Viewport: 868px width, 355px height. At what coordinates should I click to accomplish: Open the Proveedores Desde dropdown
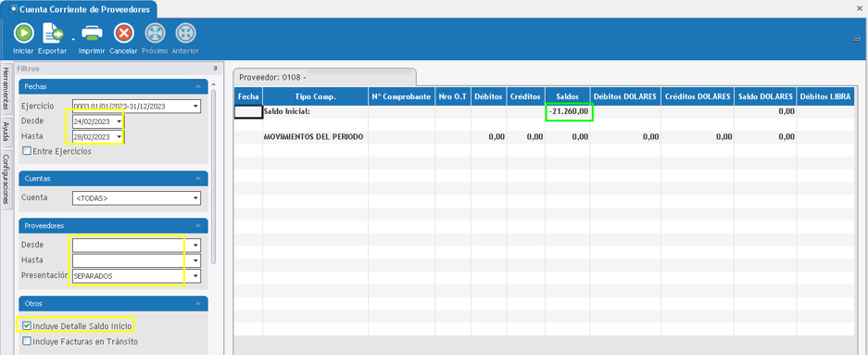click(x=195, y=245)
